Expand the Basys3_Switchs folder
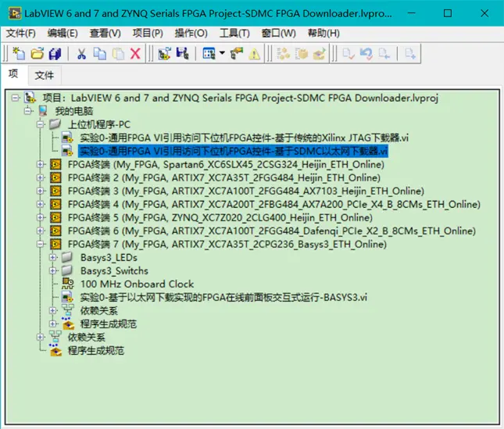The height and width of the screenshot is (429, 504). click(x=53, y=271)
